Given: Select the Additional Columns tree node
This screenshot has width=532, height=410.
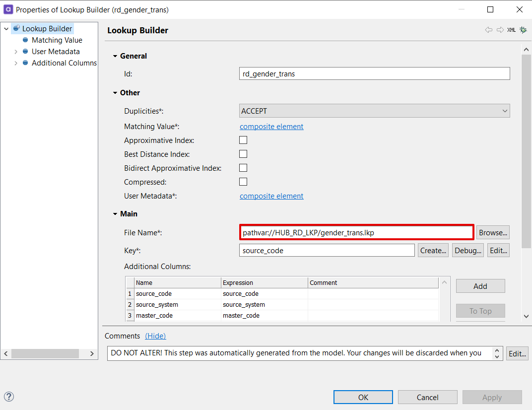Looking at the screenshot, I should click(64, 63).
